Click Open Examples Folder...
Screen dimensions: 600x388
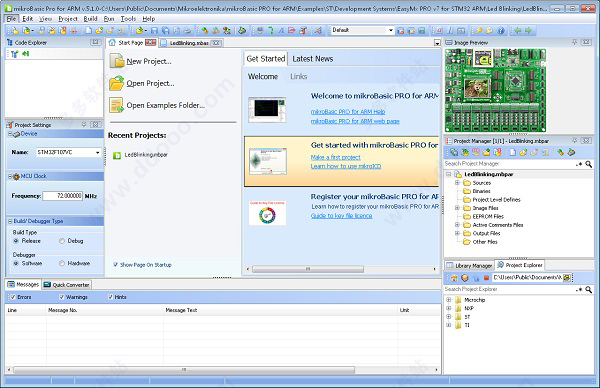tap(165, 105)
